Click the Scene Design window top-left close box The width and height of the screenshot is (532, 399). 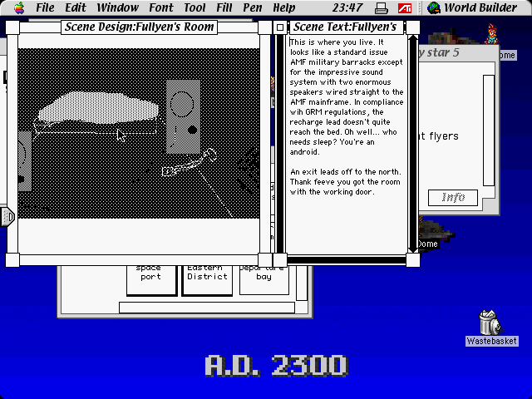pos(12,27)
